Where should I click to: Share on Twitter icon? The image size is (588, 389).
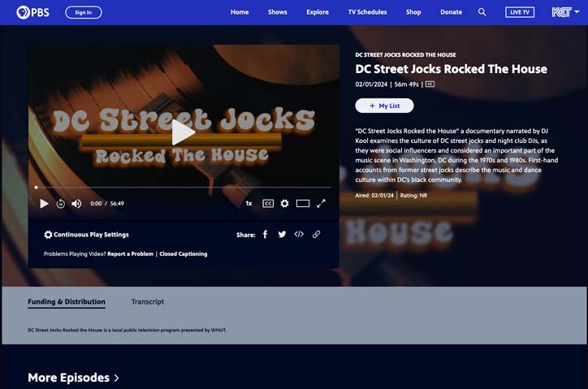(282, 235)
